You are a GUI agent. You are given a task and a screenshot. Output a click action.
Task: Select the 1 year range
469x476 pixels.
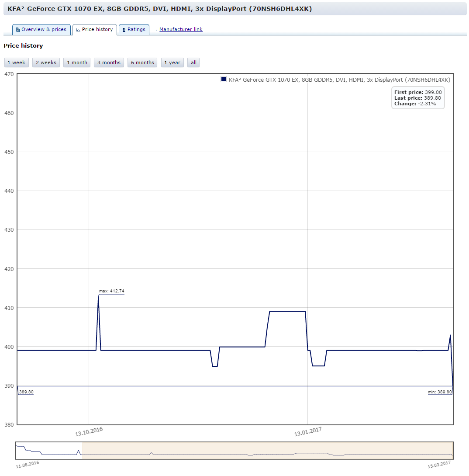pos(172,63)
